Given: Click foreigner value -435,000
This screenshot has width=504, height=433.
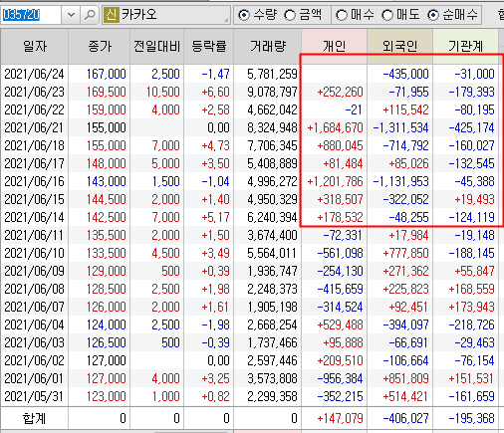Looking at the screenshot, I should pos(405,74).
